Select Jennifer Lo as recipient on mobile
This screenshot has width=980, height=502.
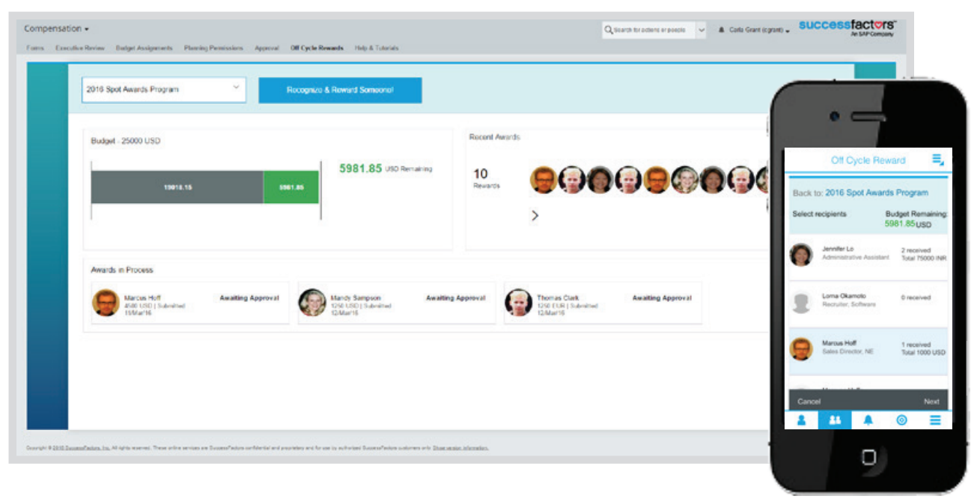click(868, 254)
